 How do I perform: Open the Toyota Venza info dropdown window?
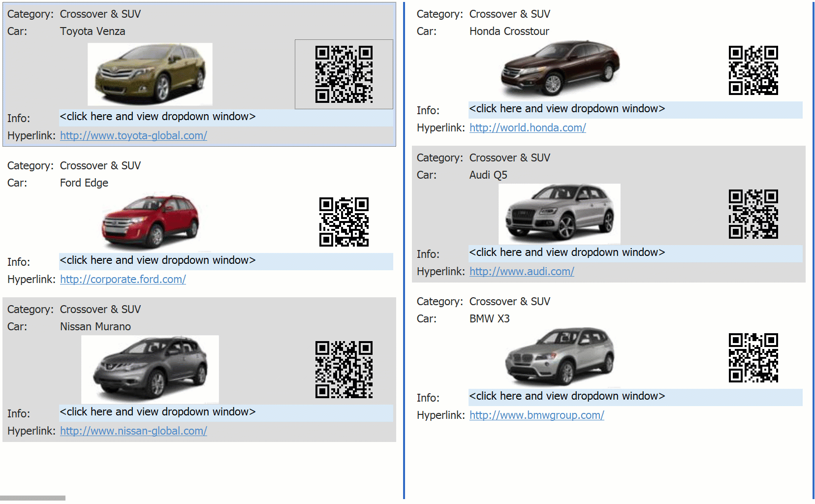pos(226,118)
